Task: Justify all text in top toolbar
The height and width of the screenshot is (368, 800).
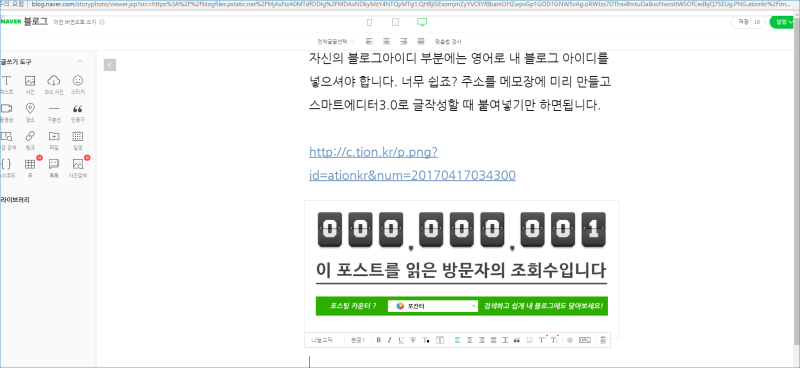Action: 420,41
